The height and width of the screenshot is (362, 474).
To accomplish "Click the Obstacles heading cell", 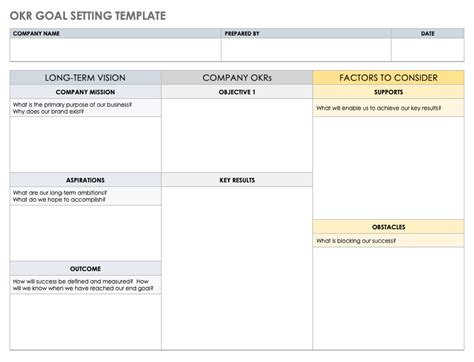I will point(388,227).
